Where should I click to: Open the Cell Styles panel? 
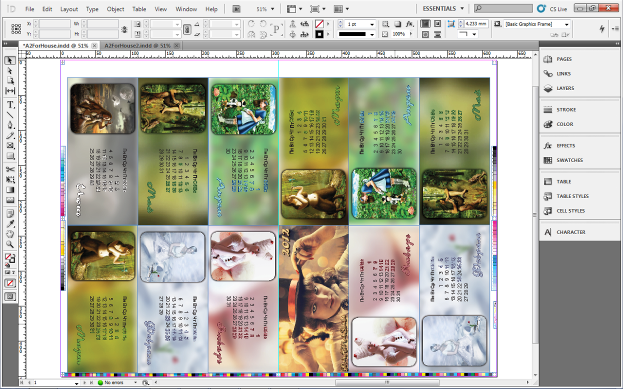(571, 211)
